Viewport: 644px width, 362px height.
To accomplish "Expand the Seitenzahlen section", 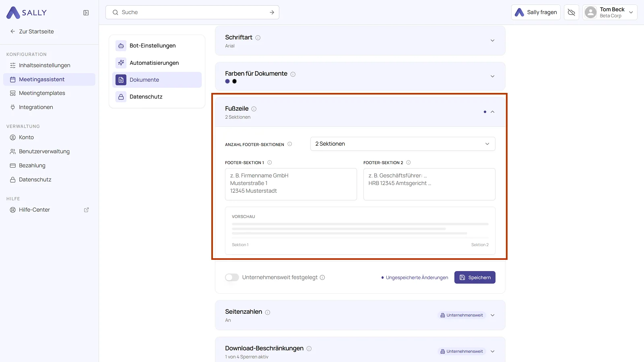I will [492, 315].
